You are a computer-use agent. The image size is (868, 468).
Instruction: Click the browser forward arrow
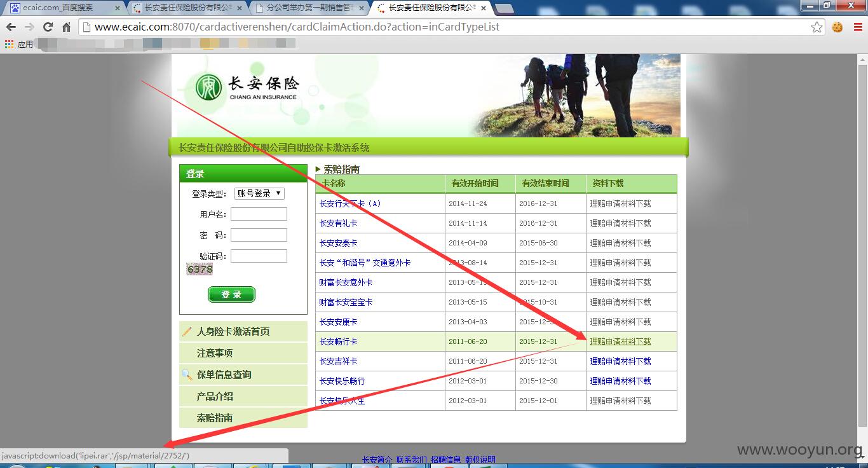29,27
